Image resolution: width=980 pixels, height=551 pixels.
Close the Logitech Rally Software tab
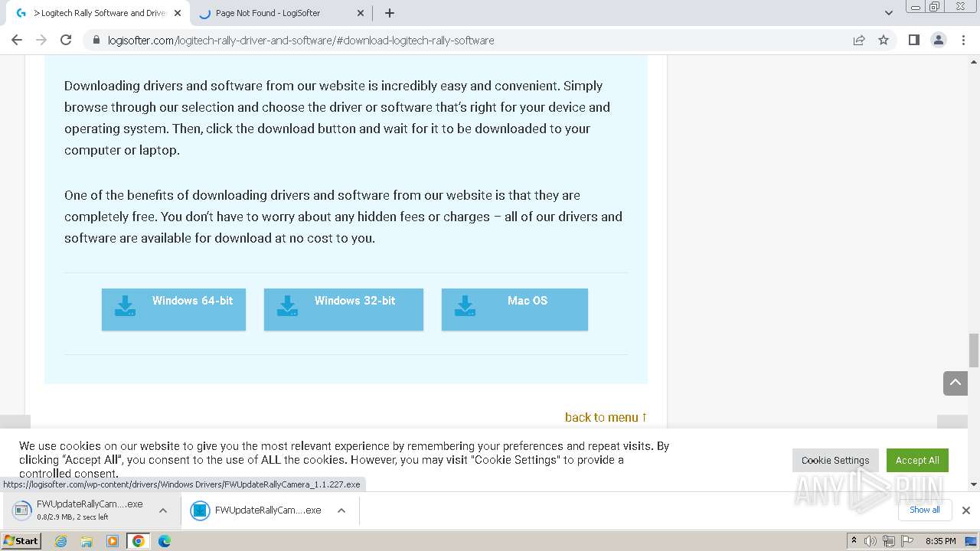178,13
